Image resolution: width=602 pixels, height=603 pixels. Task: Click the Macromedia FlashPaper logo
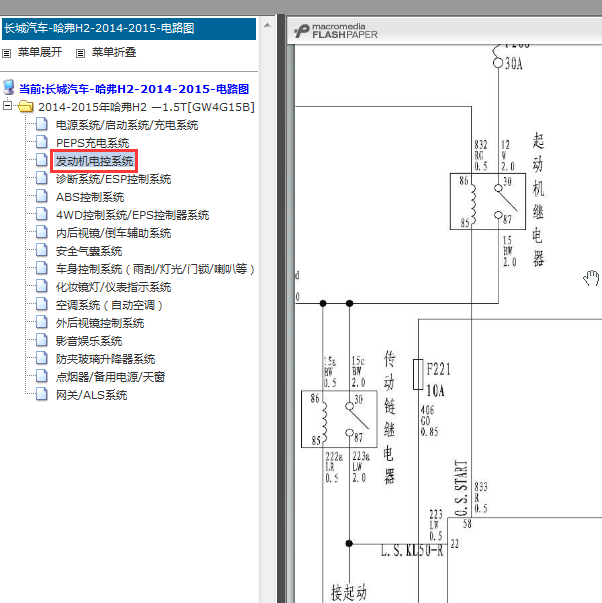(336, 31)
